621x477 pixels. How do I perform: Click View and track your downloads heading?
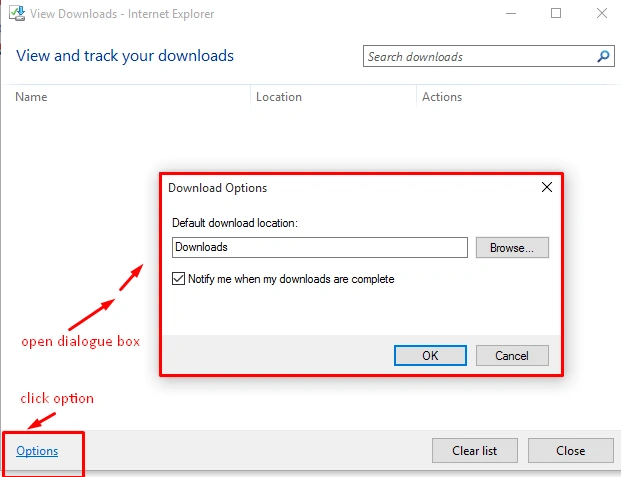(125, 56)
